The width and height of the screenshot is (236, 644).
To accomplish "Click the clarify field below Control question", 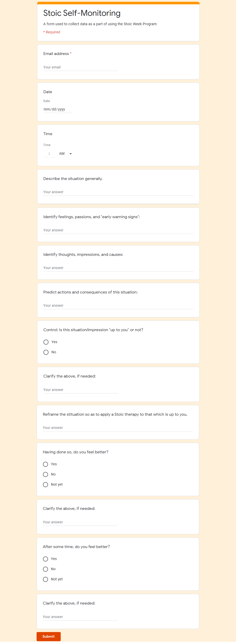I will coord(81,390).
